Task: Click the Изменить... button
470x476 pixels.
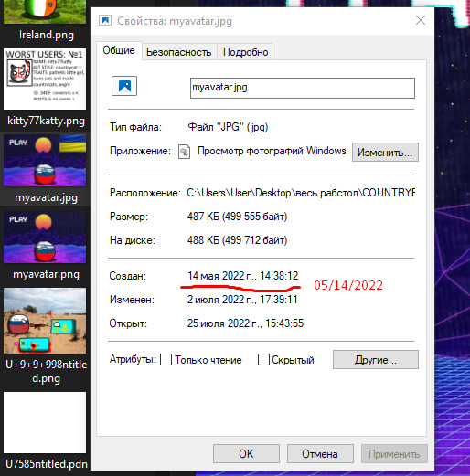Action: pos(385,152)
